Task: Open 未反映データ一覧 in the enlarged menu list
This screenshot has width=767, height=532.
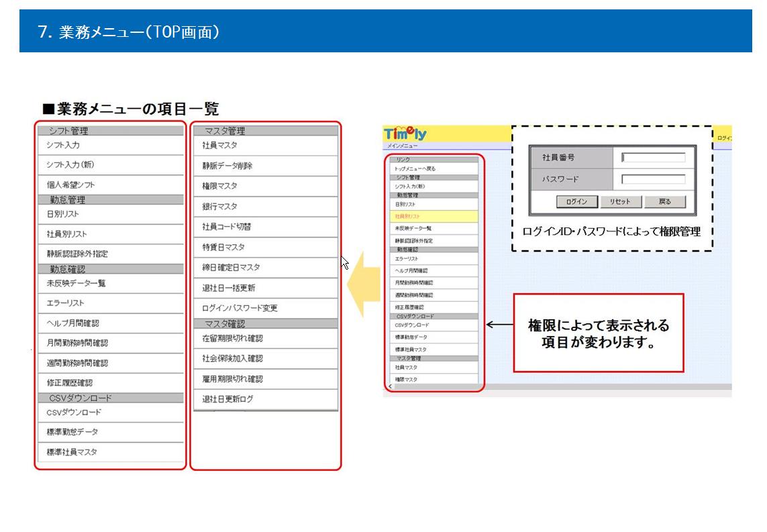Action: click(111, 284)
